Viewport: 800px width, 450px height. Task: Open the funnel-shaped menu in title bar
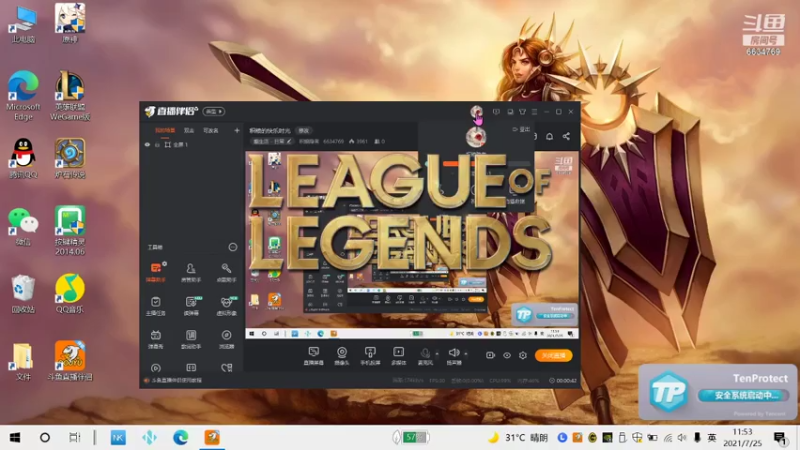[x=522, y=112]
